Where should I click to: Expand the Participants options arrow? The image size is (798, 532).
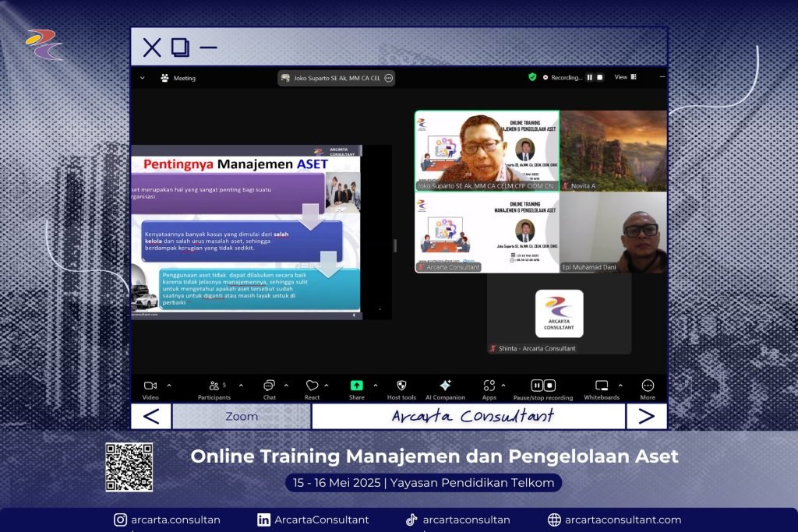click(x=241, y=386)
